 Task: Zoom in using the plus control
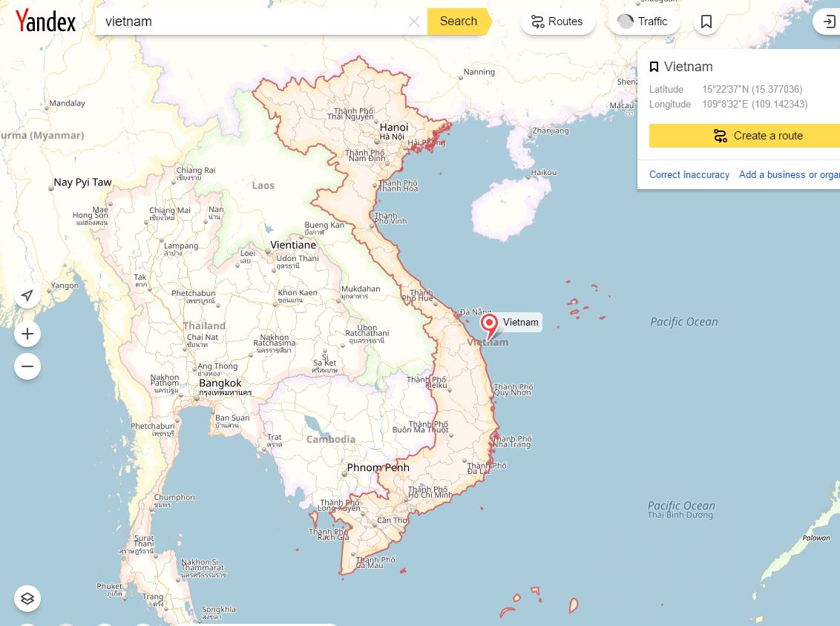tap(27, 333)
